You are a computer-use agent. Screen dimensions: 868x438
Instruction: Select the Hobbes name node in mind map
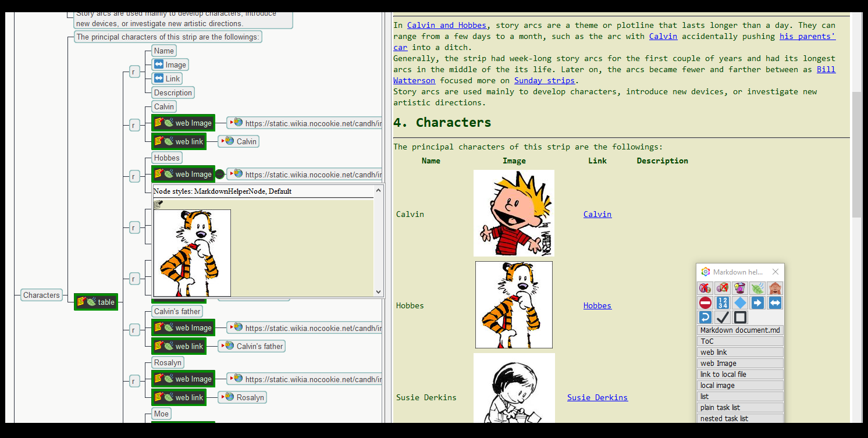pyautogui.click(x=167, y=158)
